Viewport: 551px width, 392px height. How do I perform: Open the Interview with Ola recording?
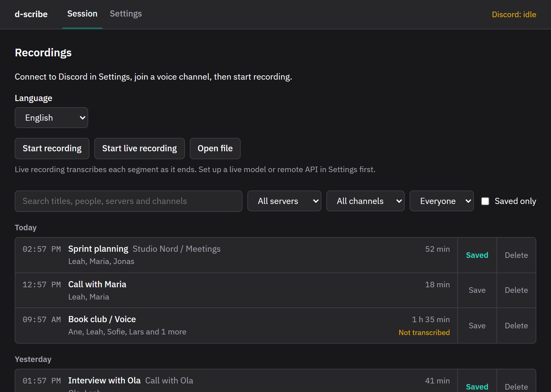236,381
